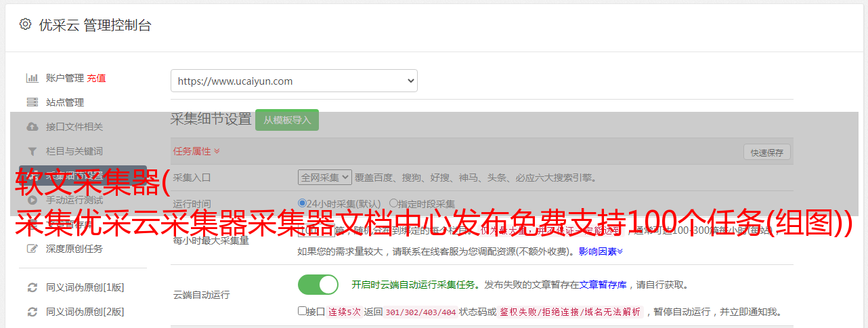Click the red 充值 recharge link
Image resolution: width=868 pixels, height=328 pixels.
[96, 78]
